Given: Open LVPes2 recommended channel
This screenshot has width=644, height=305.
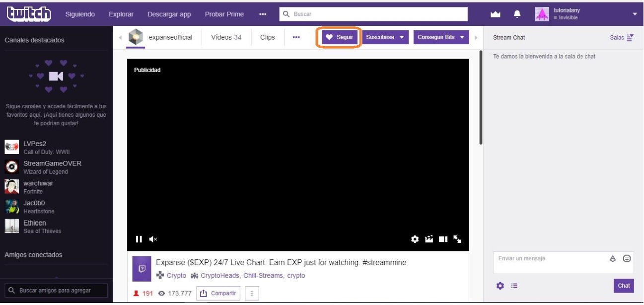Looking at the screenshot, I should click(56, 147).
